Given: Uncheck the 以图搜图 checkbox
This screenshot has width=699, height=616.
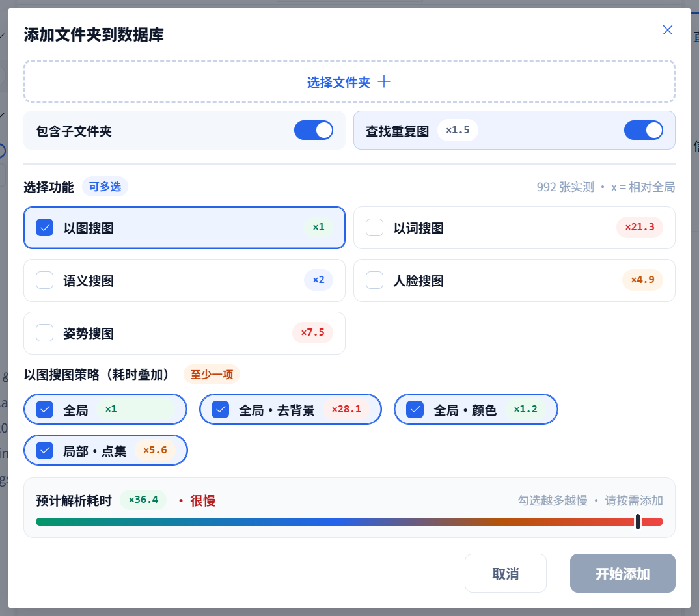Looking at the screenshot, I should tap(44, 228).
